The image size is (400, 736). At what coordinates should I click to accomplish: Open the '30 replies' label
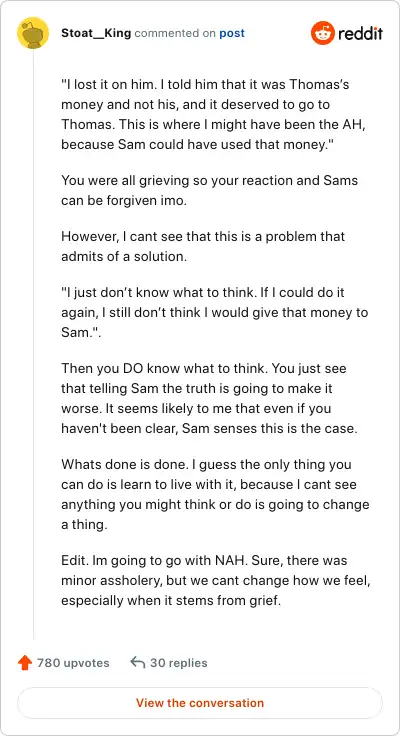coord(178,663)
